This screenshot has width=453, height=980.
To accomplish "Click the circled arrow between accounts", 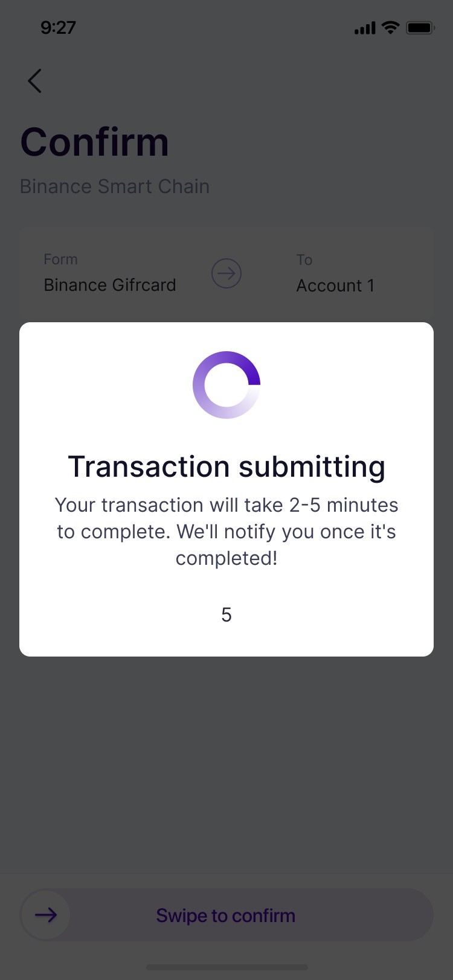I will tap(226, 274).
